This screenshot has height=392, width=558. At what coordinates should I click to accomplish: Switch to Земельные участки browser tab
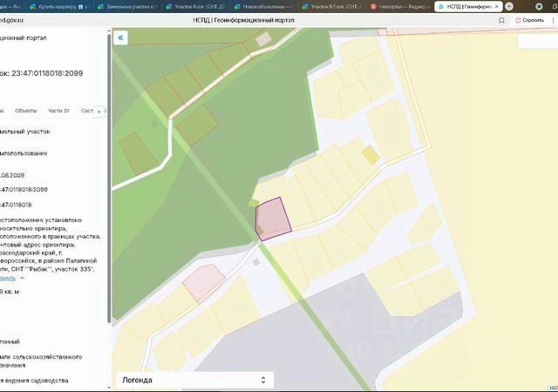pos(128,6)
